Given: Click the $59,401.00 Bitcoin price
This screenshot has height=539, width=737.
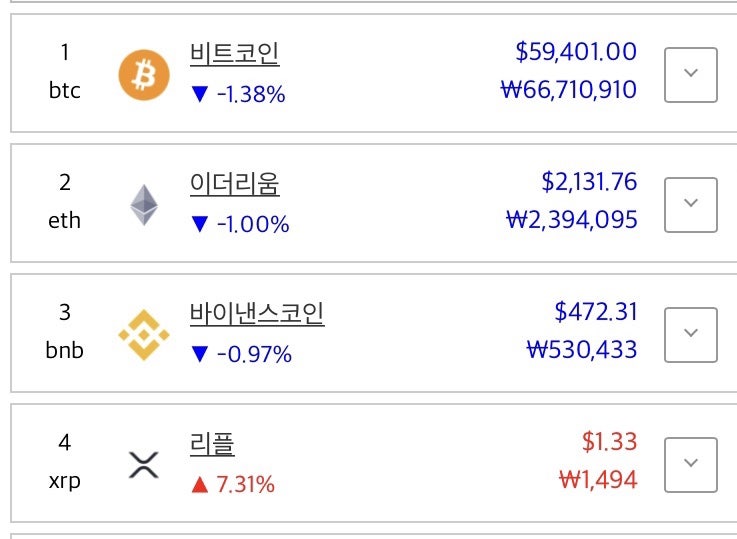Looking at the screenshot, I should coord(576,52).
